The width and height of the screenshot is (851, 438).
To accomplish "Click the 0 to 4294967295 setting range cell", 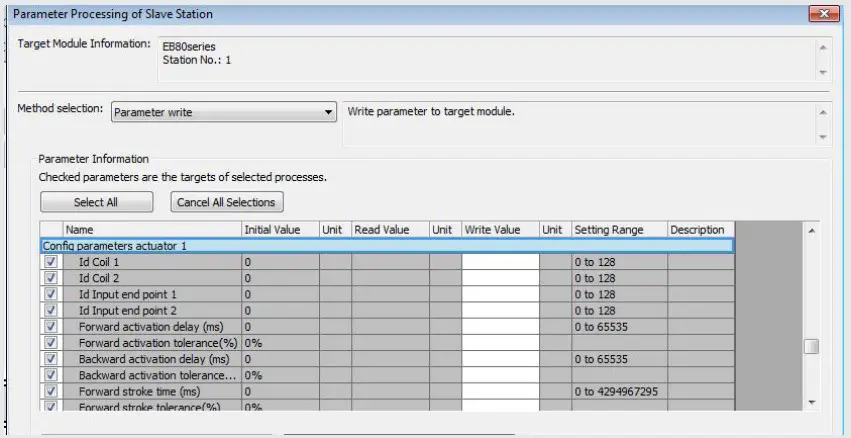I will pyautogui.click(x=619, y=391).
